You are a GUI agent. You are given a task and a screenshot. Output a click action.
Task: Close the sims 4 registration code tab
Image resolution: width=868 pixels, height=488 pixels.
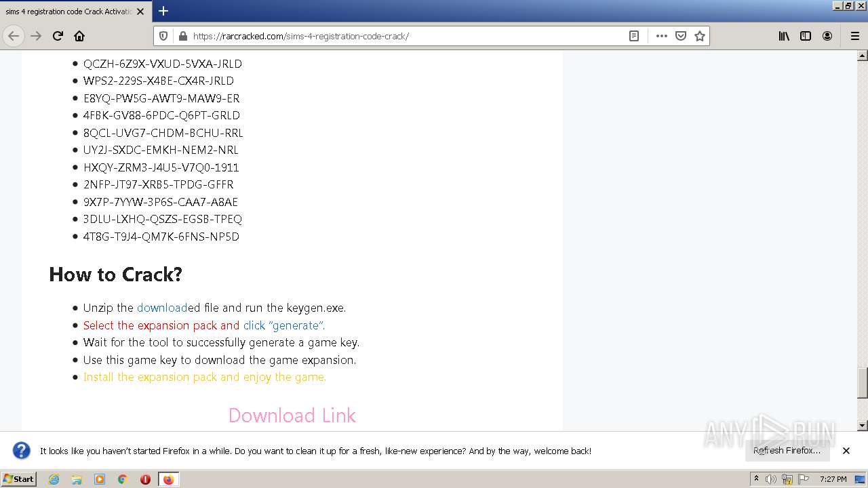click(x=140, y=12)
